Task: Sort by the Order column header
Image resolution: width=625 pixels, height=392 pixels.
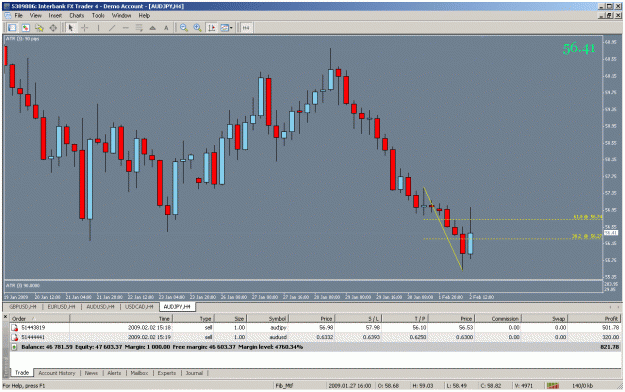Action: (x=39, y=319)
